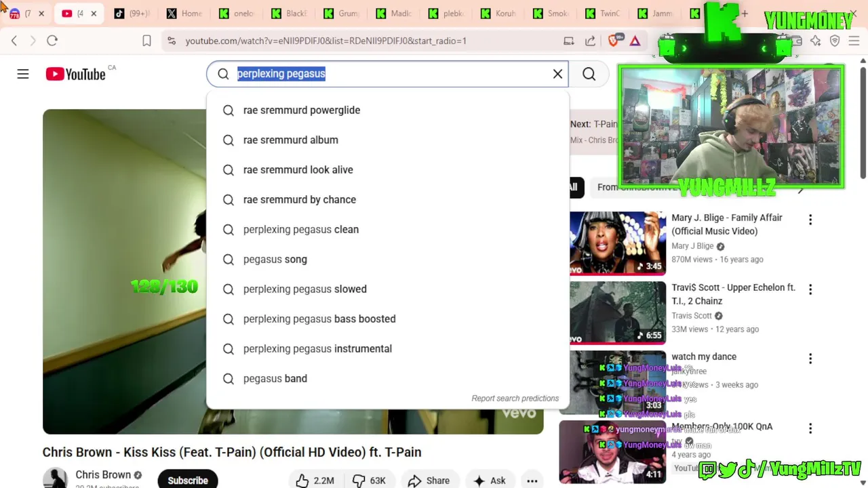Open more options for Family Affair video
This screenshot has height=488, width=868.
pos(810,220)
